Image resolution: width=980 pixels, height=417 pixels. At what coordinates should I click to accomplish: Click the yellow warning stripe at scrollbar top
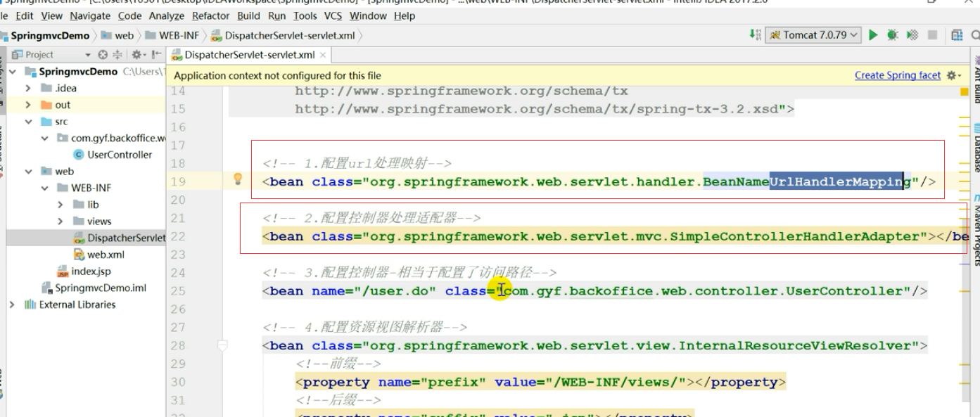click(964, 91)
